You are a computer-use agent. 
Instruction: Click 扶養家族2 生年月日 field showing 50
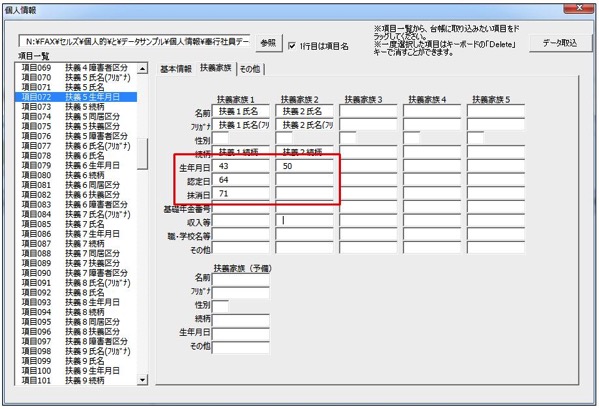(x=304, y=166)
